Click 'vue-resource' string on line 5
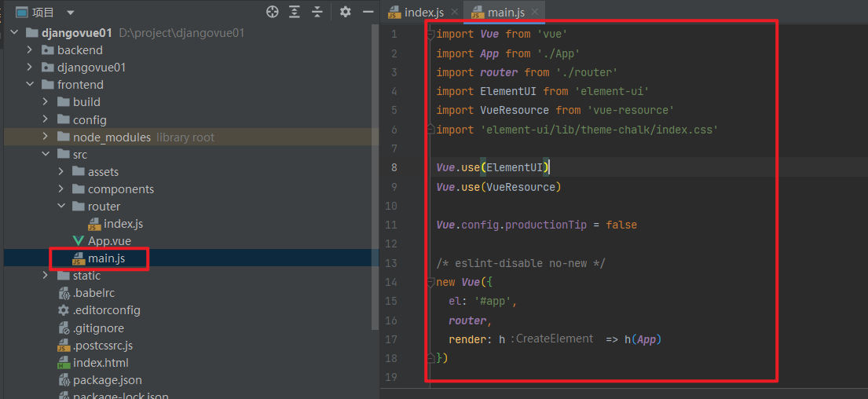The height and width of the screenshot is (399, 868). tap(631, 111)
